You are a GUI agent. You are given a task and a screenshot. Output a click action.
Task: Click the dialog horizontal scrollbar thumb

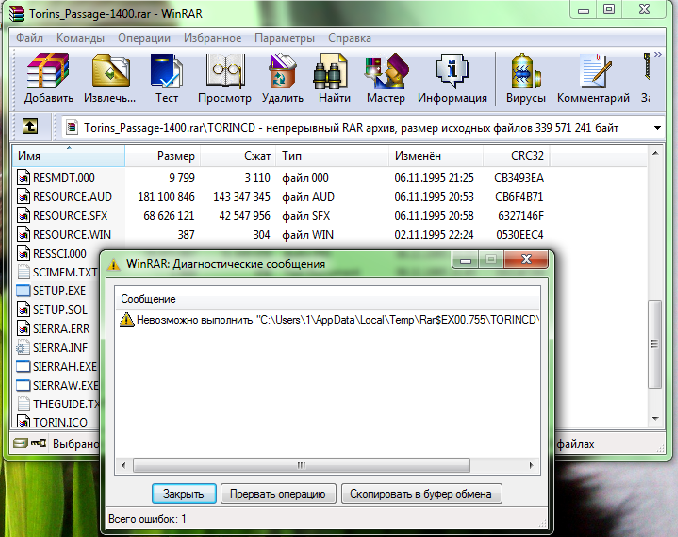(301, 465)
